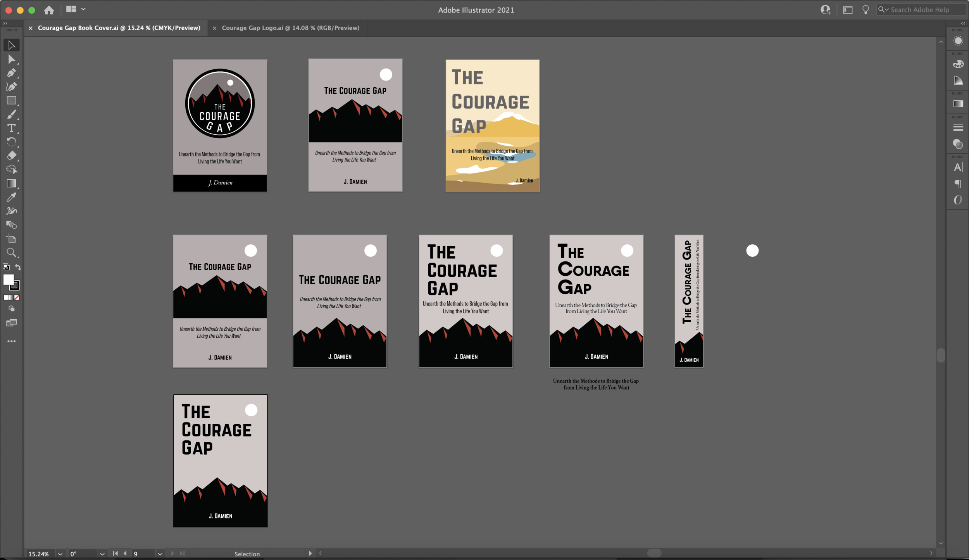Click the white Fill color swatch
The width and height of the screenshot is (969, 560).
8,279
